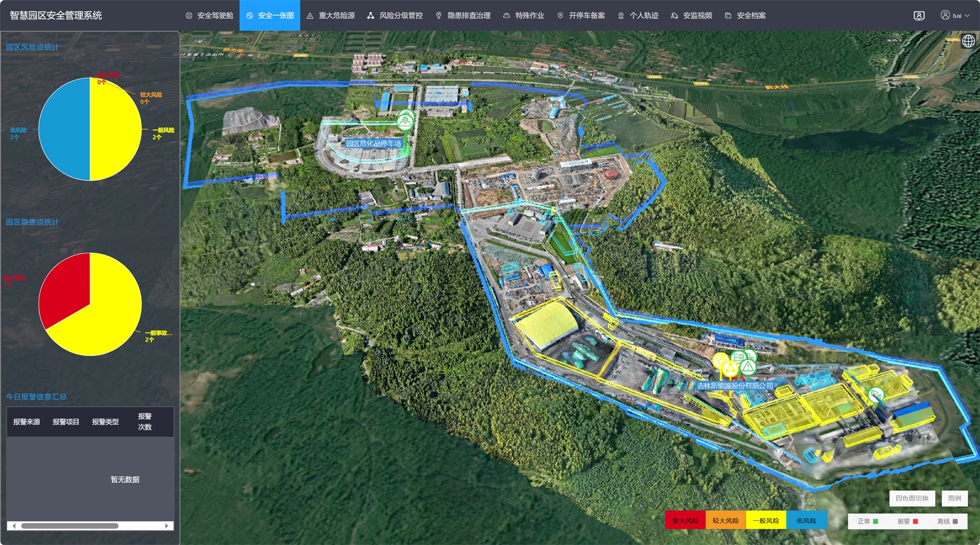Image resolution: width=980 pixels, height=545 pixels.
Task: Switch to 安全驾驶舱 tab
Action: pyautogui.click(x=209, y=16)
